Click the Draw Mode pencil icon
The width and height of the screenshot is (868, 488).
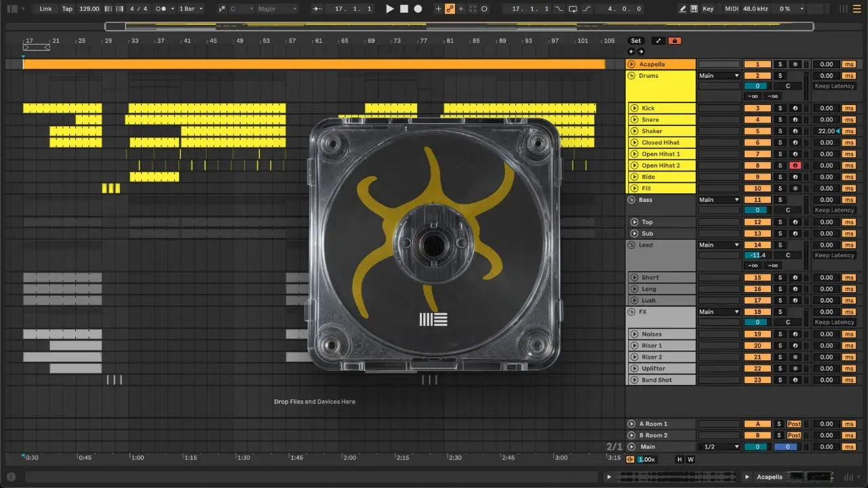682,9
